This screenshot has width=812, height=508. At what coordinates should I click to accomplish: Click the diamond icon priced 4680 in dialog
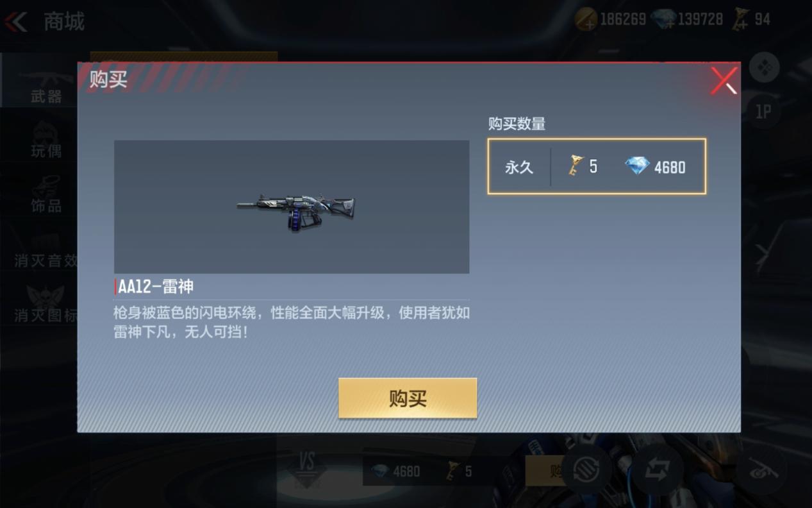pyautogui.click(x=637, y=167)
